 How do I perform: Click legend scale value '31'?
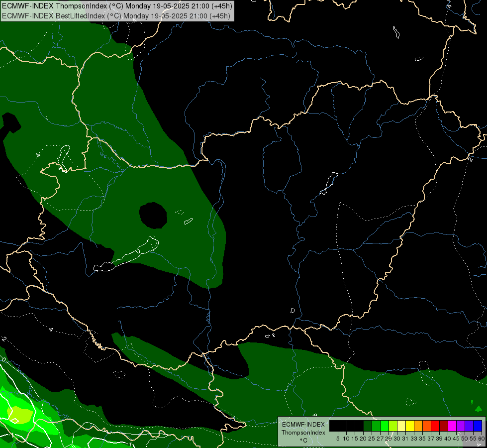click(405, 439)
